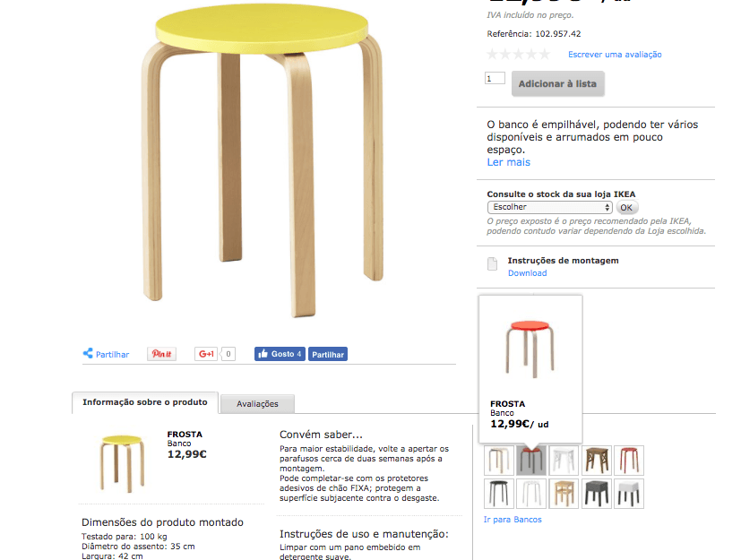Click OK to check store stock
This screenshot has height=560, width=741.
pyautogui.click(x=626, y=208)
